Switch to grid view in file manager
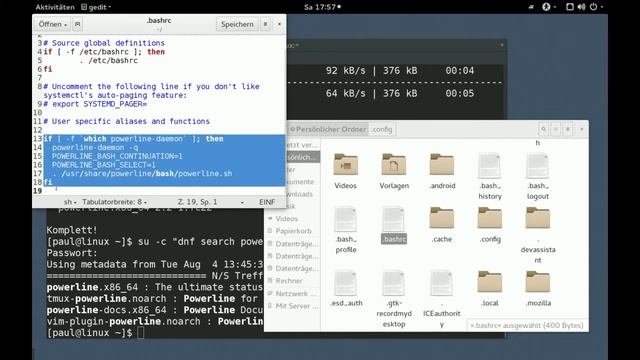Viewport: 640px width, 360px height. tap(568, 129)
